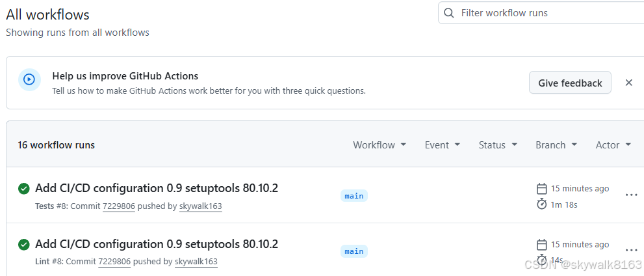
Task: Click stopwatch icon beside 1m 18s
Action: coord(542,204)
